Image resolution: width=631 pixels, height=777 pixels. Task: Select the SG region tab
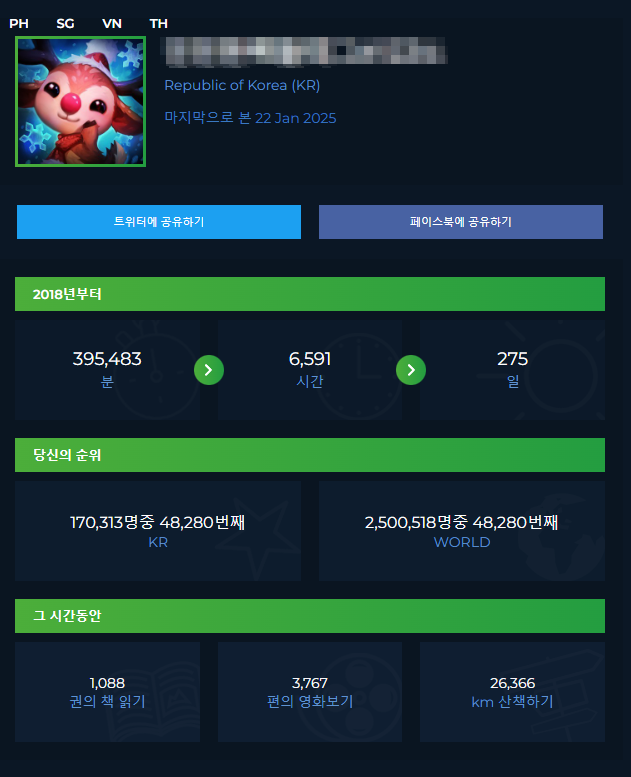65,24
